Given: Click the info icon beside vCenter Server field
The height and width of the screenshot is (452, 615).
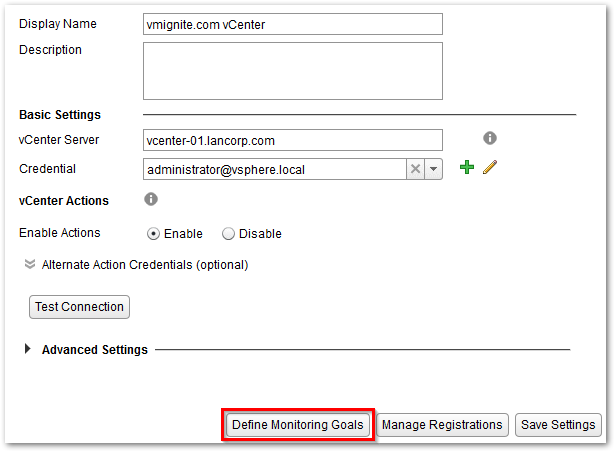Looking at the screenshot, I should coord(490,139).
